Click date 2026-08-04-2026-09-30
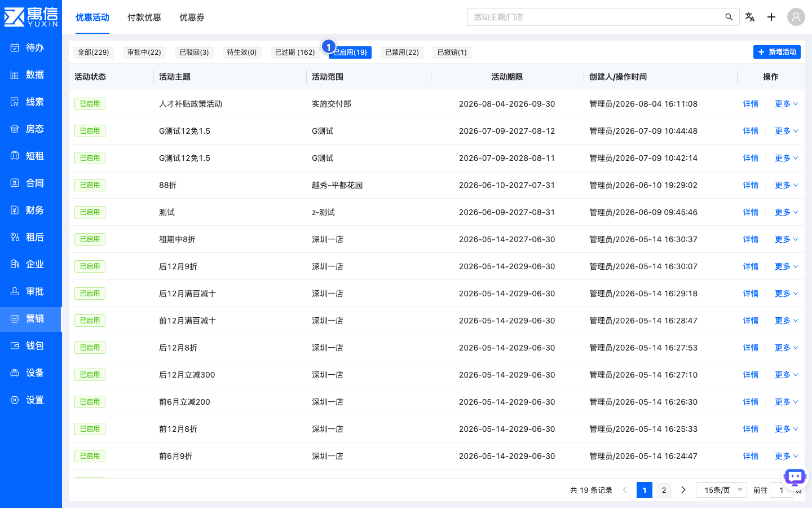The image size is (812, 508). (x=507, y=104)
